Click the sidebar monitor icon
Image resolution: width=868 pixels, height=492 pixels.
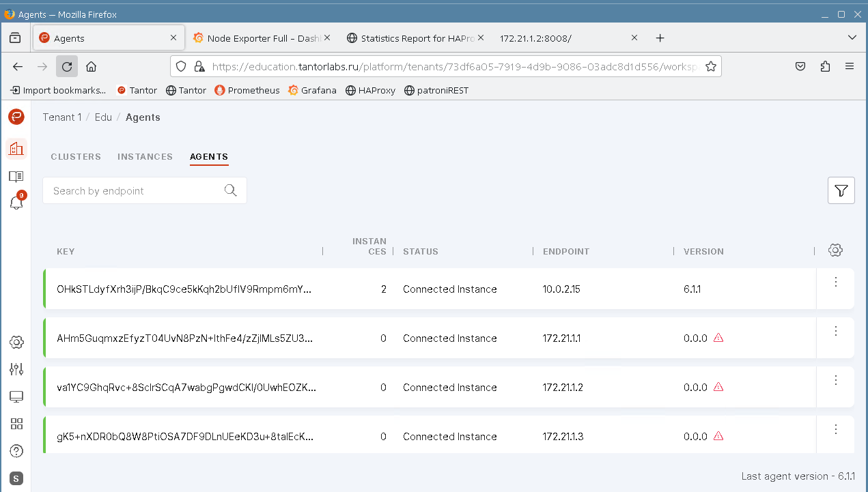pyautogui.click(x=16, y=396)
